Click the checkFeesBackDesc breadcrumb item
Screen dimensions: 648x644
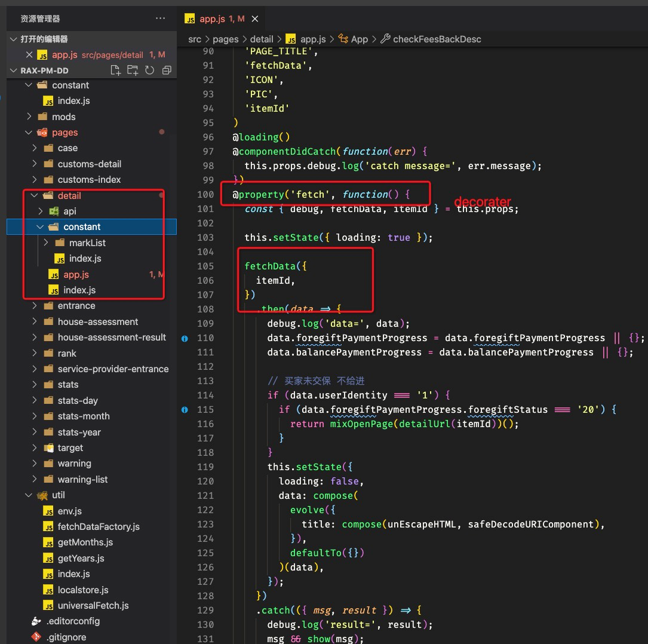tap(437, 39)
